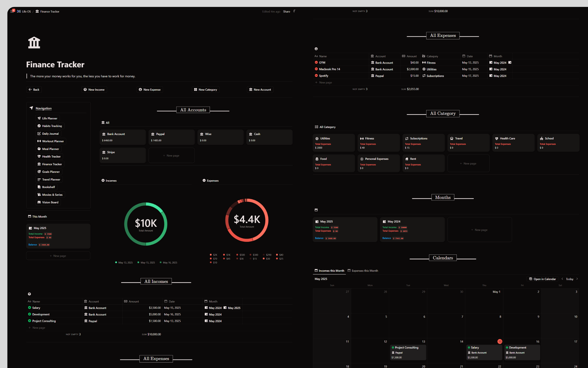
Task: Go to previous month in calendar
Action: [562, 279]
